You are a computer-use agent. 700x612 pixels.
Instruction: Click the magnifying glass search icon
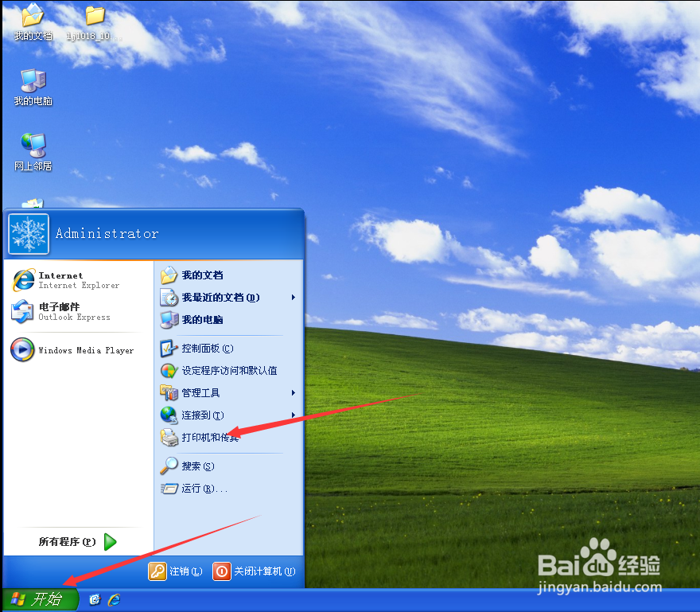pyautogui.click(x=169, y=466)
